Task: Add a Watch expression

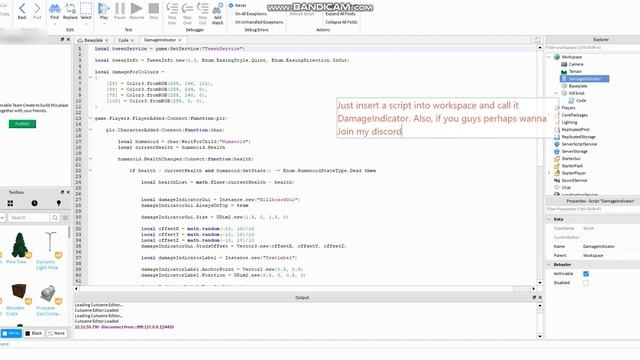Action: click(x=218, y=13)
